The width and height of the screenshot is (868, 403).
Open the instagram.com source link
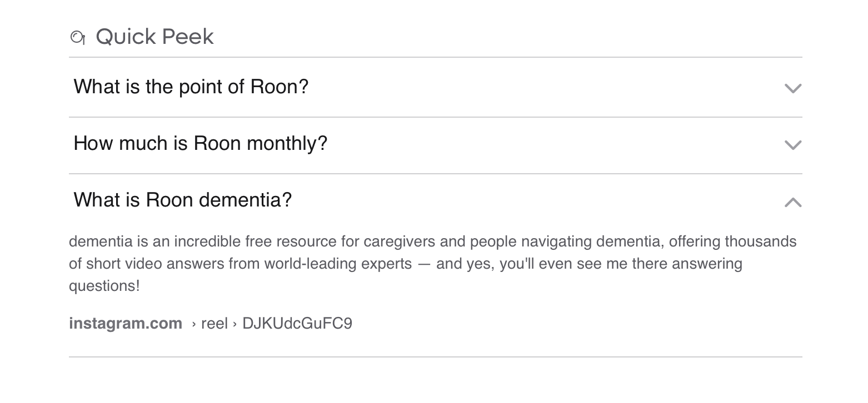tap(126, 324)
